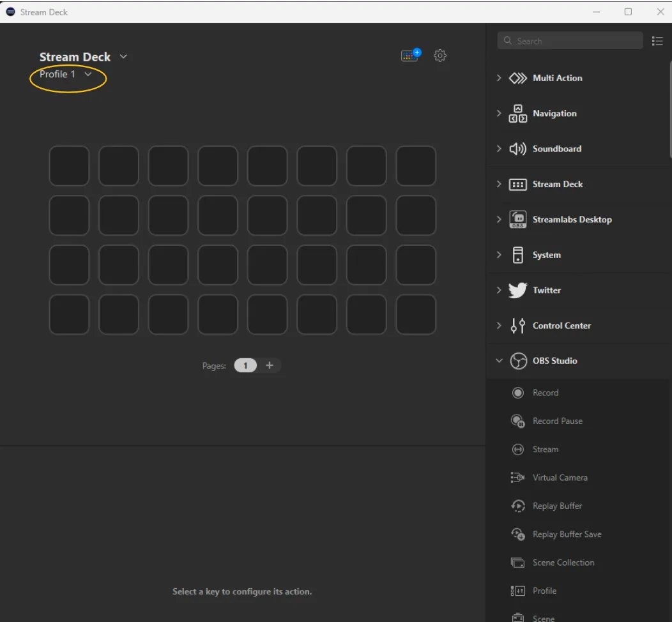Click the Scene Collection label
672x622 pixels.
tap(563, 563)
